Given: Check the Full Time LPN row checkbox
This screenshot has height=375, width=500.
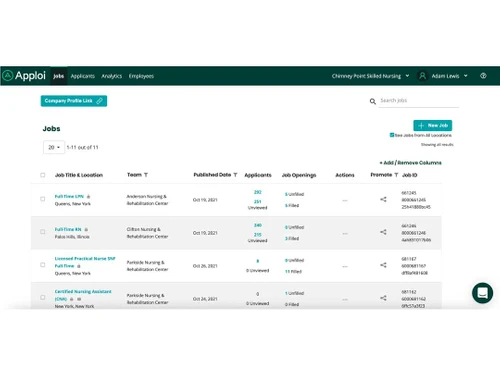Looking at the screenshot, I should 43,199.
